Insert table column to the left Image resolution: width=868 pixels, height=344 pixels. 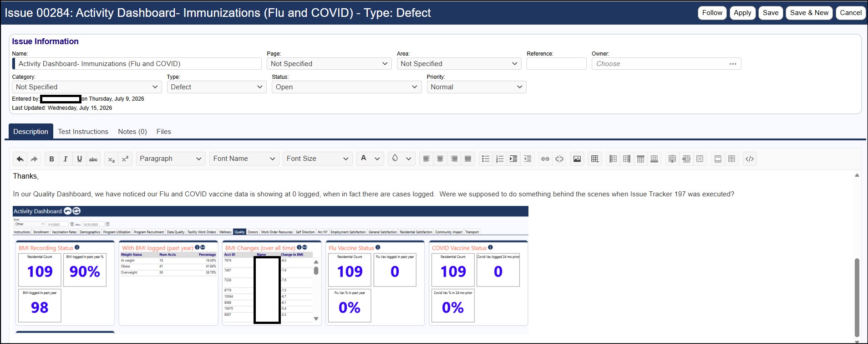(613, 159)
